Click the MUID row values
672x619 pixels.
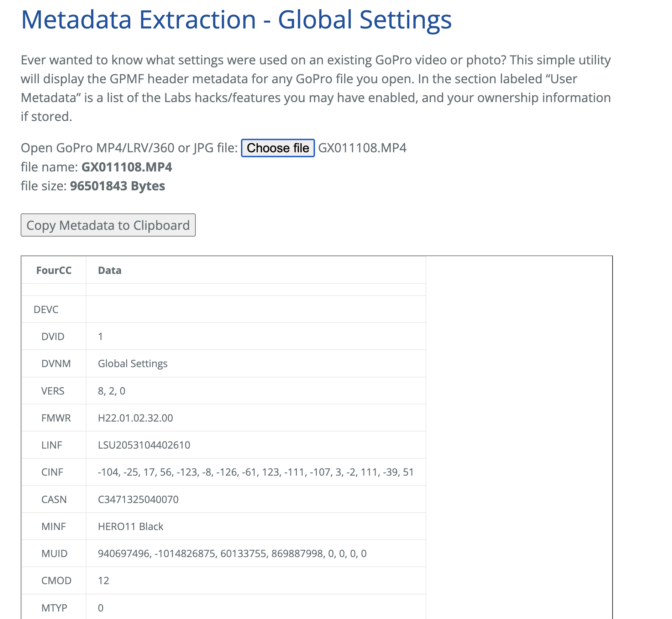(232, 554)
